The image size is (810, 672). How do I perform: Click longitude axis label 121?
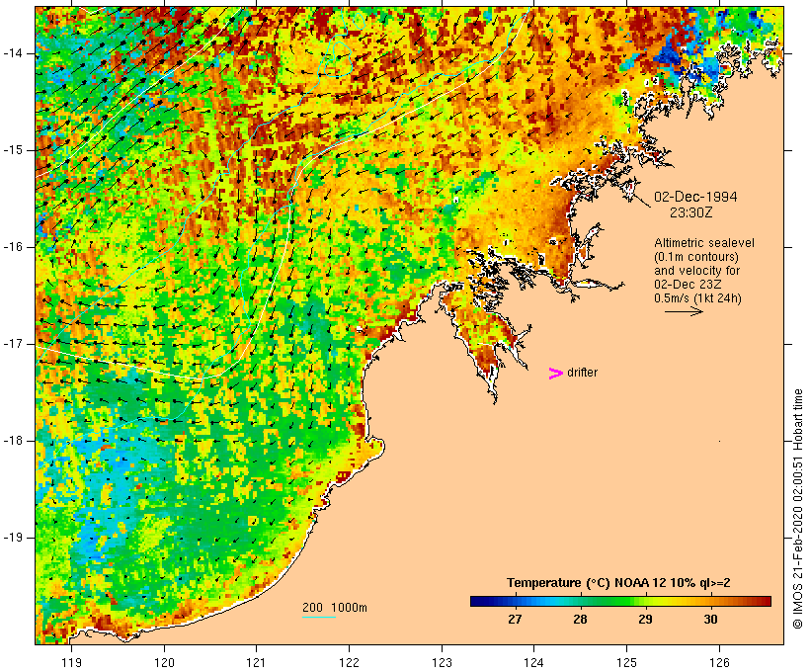(256, 662)
